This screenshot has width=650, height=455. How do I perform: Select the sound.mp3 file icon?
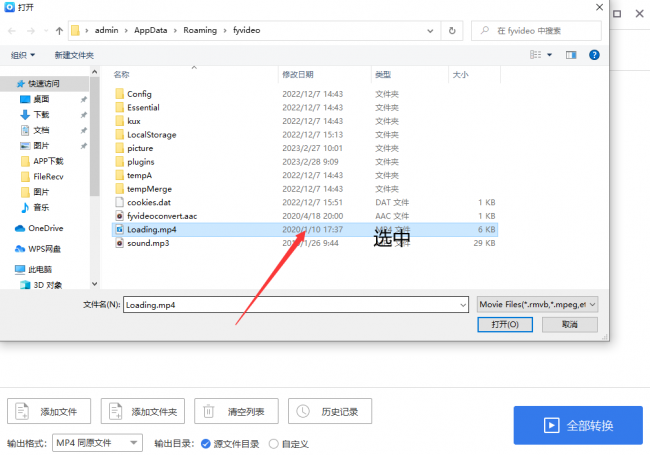[x=119, y=243]
